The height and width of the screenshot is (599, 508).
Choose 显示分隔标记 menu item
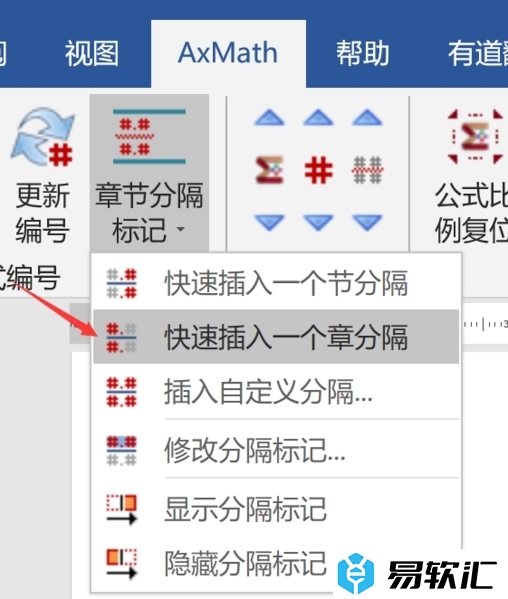pos(276,508)
